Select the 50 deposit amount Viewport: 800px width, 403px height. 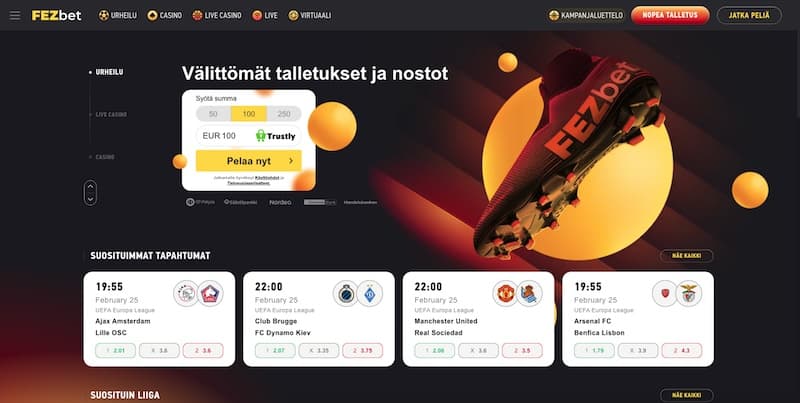(213, 114)
